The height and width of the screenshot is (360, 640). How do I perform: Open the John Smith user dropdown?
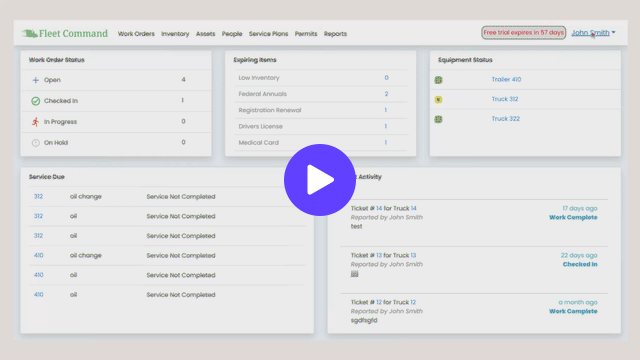click(x=593, y=33)
